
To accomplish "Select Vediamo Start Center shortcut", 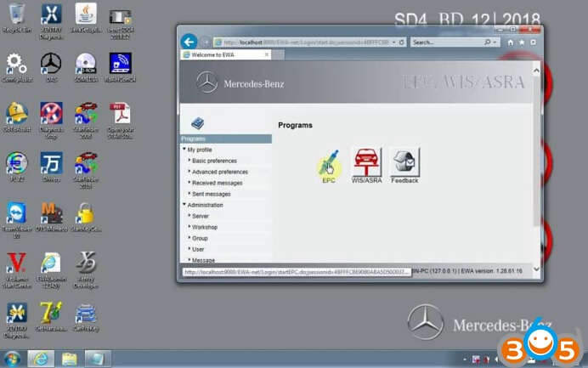I will point(16,270).
